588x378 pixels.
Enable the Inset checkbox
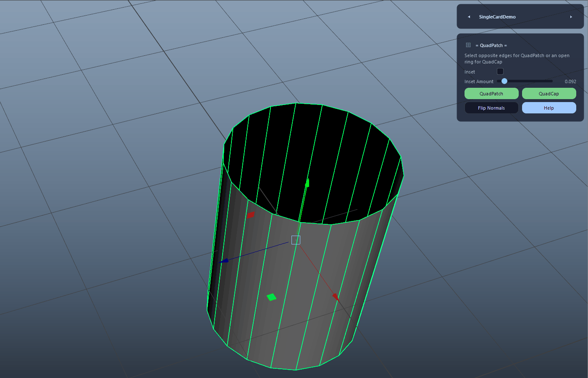click(500, 71)
